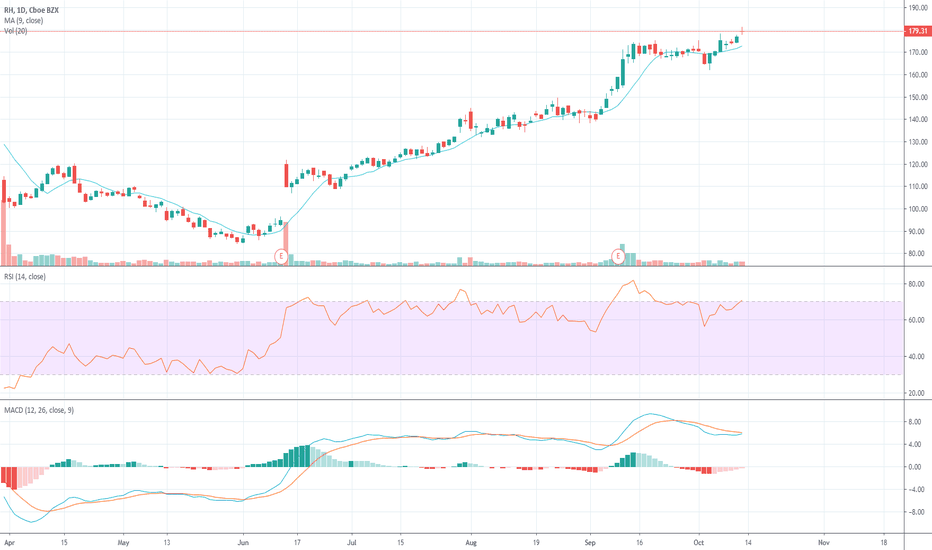The image size is (932, 550).
Task: Click the 90.00 price axis value
Action: pos(918,232)
